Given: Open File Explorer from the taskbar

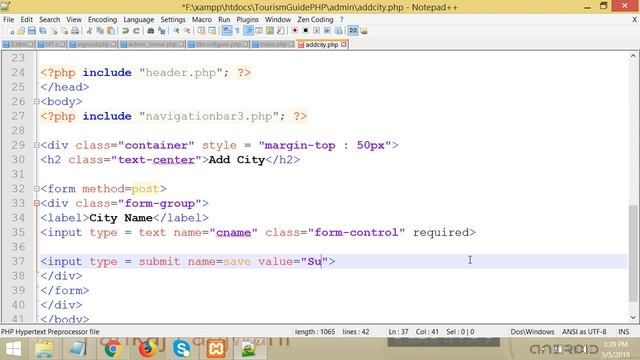Looking at the screenshot, I should tap(44, 349).
